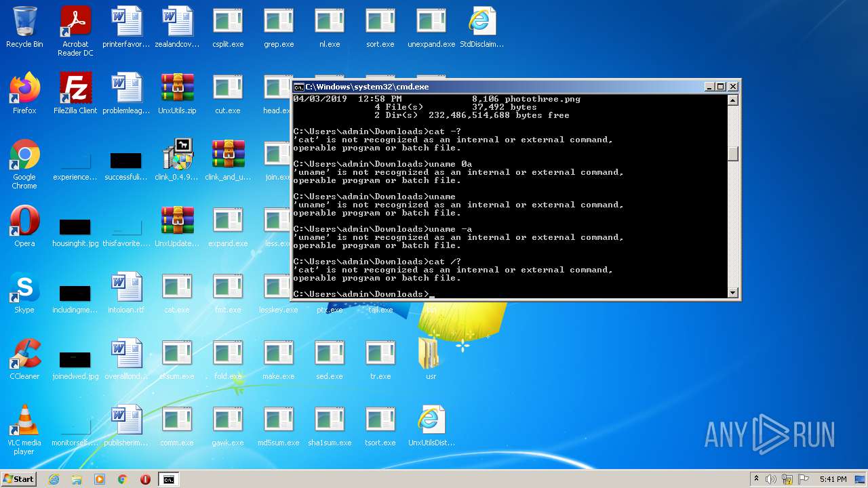
Task: Select sha1sum.exe desktop icon
Action: pyautogui.click(x=330, y=426)
